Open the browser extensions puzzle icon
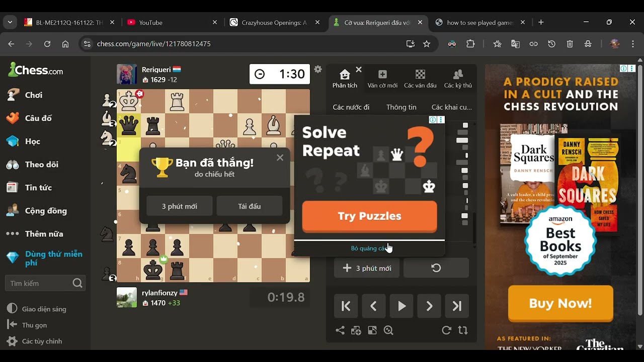The height and width of the screenshot is (362, 644). [x=470, y=44]
